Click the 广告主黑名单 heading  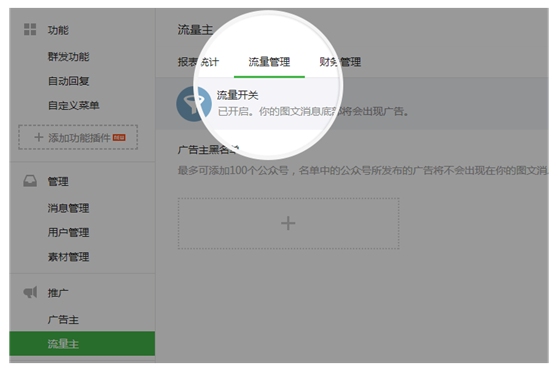pyautogui.click(x=209, y=149)
